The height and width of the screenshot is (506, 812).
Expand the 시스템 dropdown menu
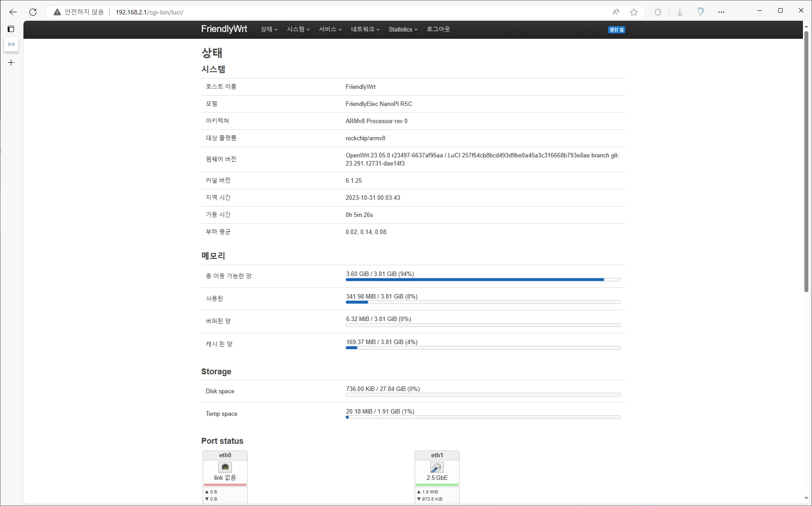(298, 29)
